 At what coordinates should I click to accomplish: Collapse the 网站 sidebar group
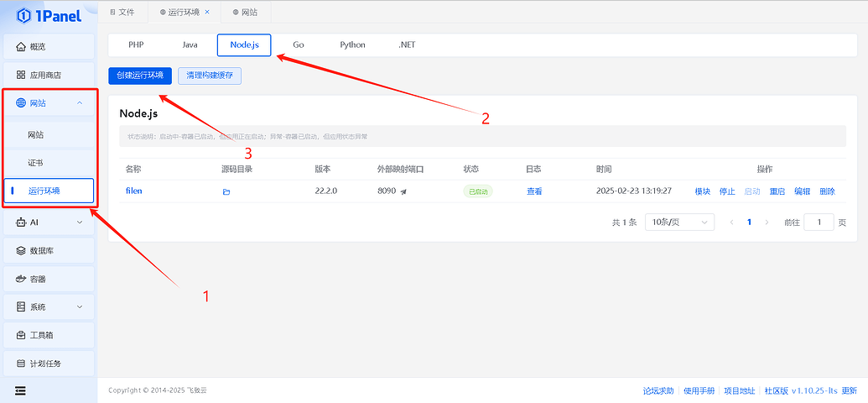(49, 102)
